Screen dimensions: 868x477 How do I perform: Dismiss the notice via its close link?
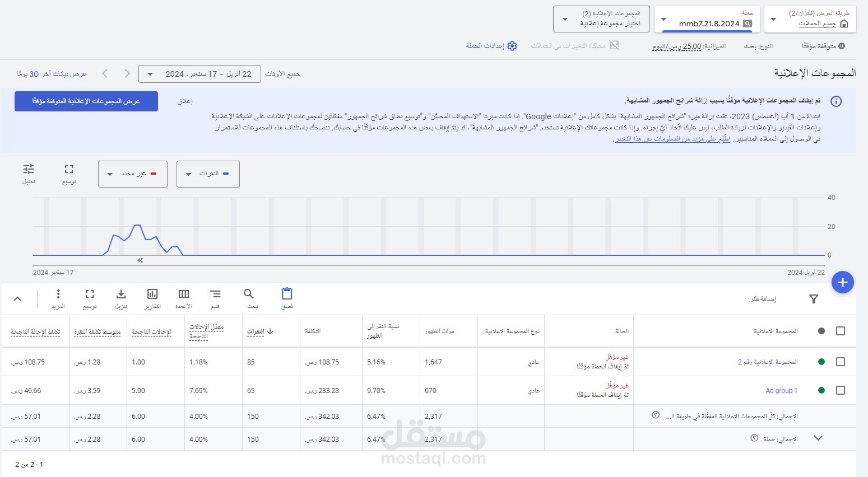pos(185,101)
